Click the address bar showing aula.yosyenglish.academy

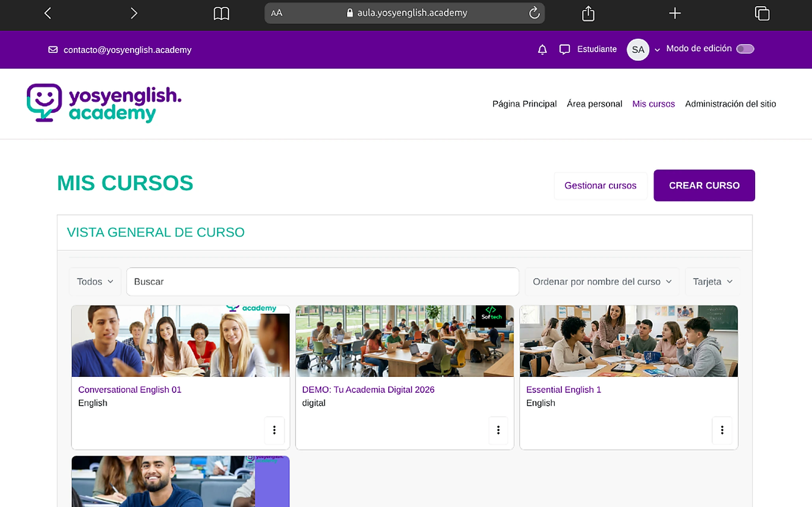pyautogui.click(x=404, y=13)
